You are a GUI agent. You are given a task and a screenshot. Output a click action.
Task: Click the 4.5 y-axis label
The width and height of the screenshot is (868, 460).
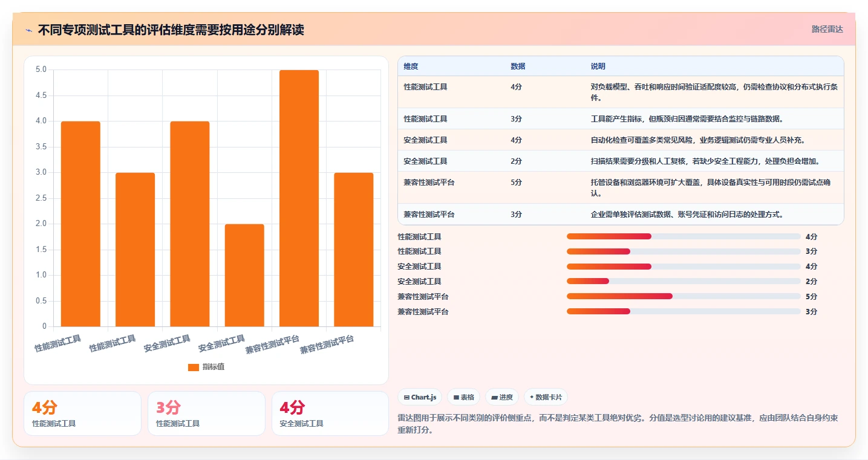point(41,96)
